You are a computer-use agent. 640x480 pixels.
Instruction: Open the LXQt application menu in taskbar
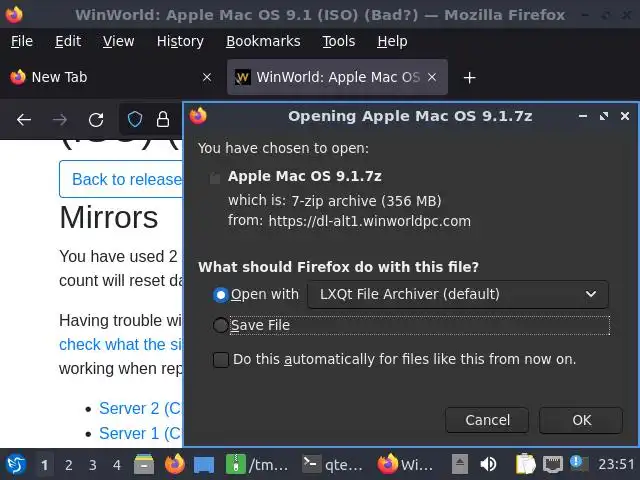(16, 464)
